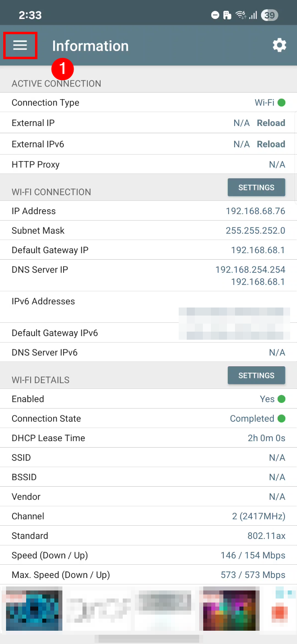The image size is (297, 644).
Task: Tap the do-not-disturb icon in status bar
Action: (x=215, y=15)
